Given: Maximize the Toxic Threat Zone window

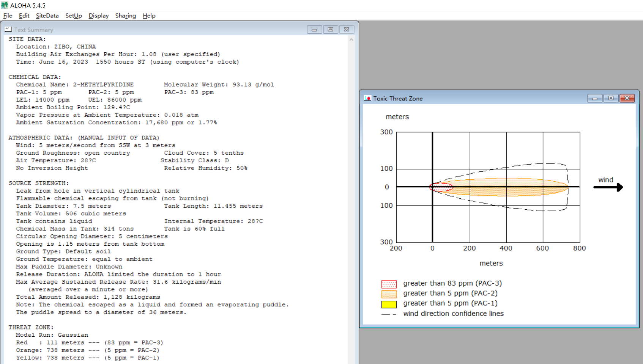Looking at the screenshot, I should [611, 99].
